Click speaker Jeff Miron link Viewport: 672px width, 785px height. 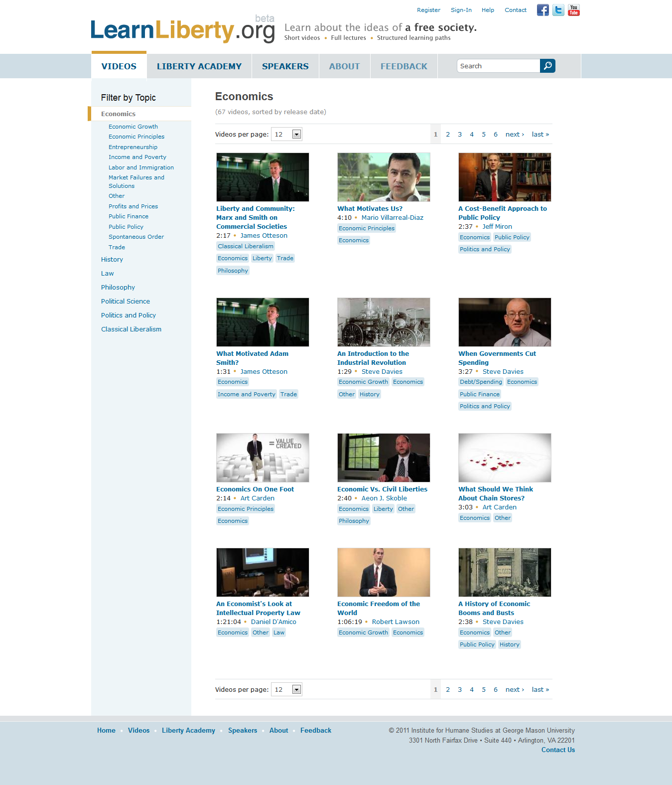[x=497, y=226]
